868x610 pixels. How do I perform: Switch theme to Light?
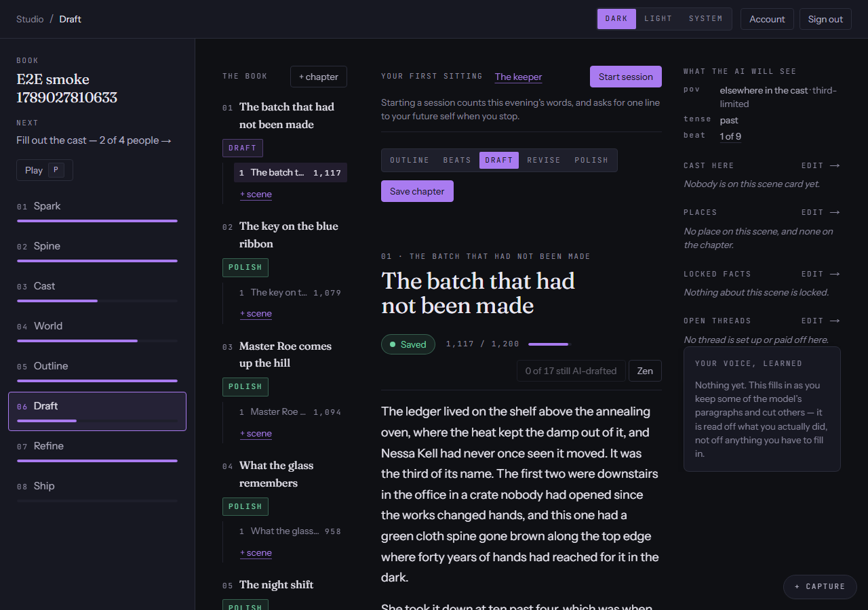(x=658, y=19)
